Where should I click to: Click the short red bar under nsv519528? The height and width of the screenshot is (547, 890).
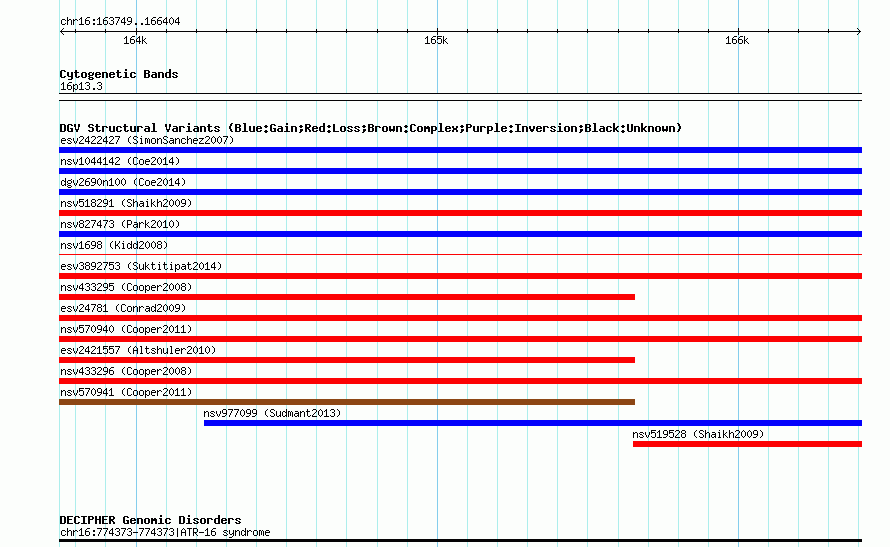point(748,444)
